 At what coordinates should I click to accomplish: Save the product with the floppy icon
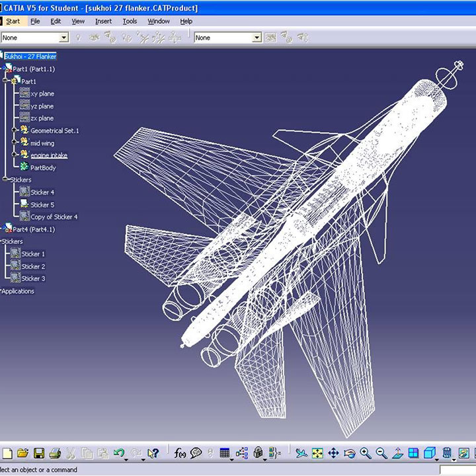[x=39, y=454]
